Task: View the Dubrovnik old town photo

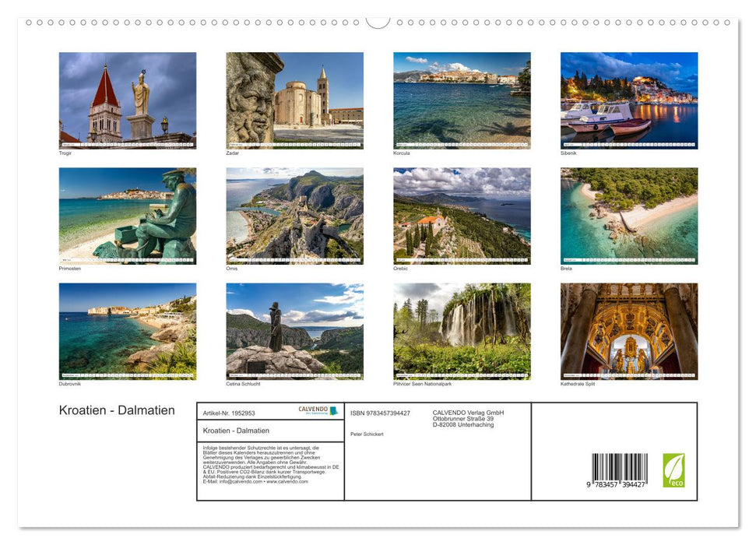Action: (127, 331)
